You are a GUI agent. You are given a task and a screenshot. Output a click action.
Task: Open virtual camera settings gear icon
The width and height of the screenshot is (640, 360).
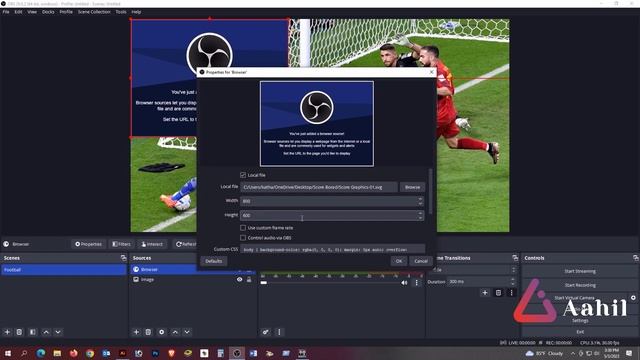pos(633,298)
